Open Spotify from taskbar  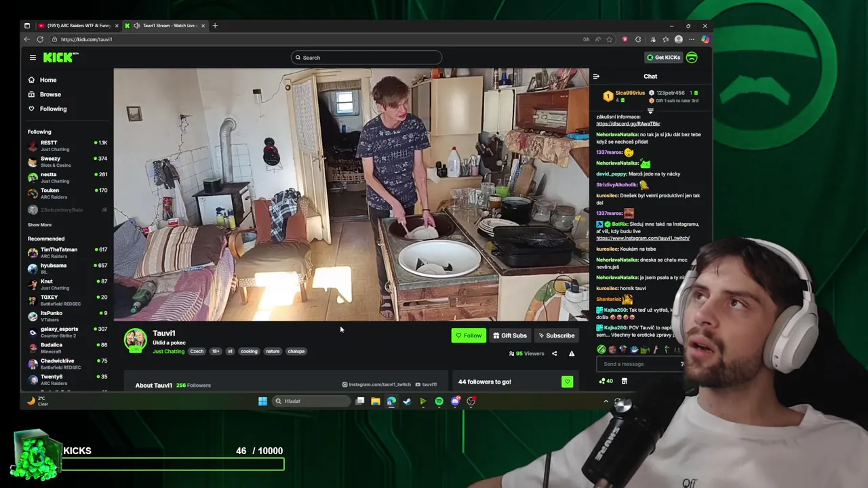point(439,401)
